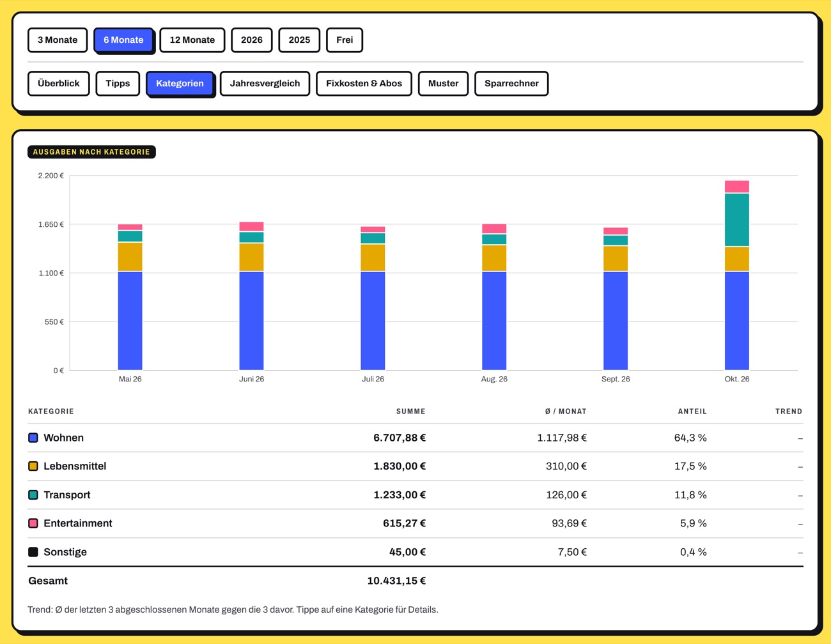
Task: Click the TREND column header
Action: 789,411
